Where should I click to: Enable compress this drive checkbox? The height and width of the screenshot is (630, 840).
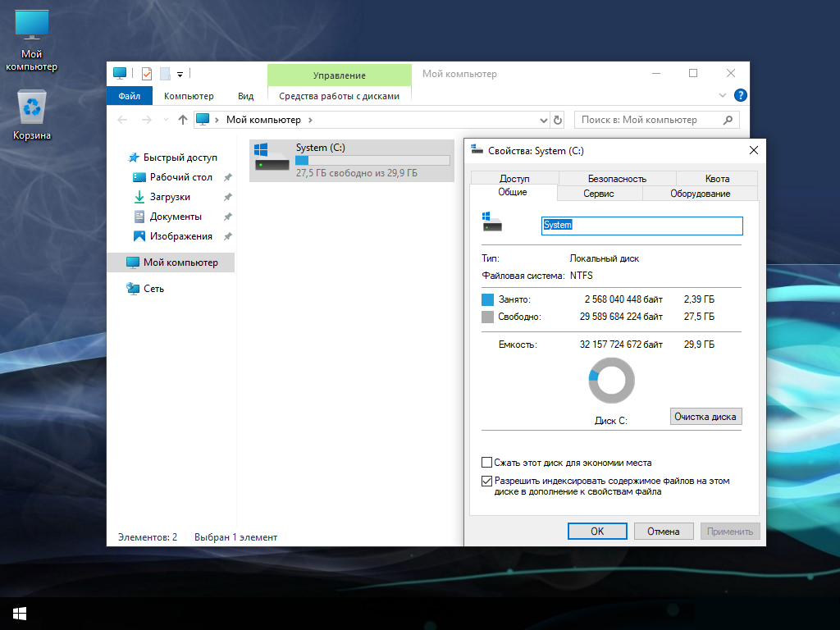487,463
